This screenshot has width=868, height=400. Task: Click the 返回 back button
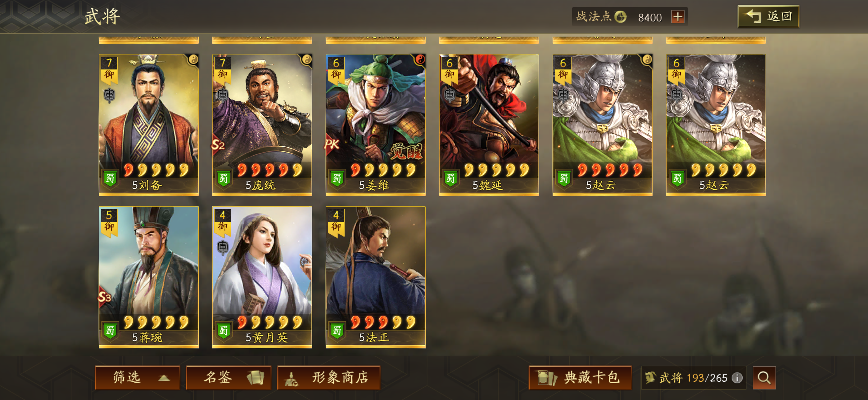click(768, 16)
